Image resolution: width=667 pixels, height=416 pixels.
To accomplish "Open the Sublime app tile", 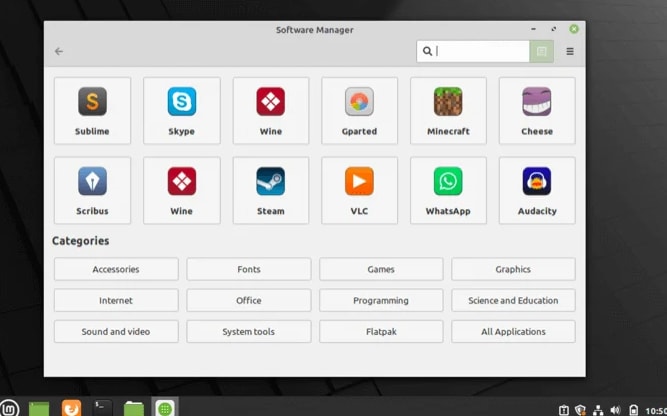I will point(92,111).
